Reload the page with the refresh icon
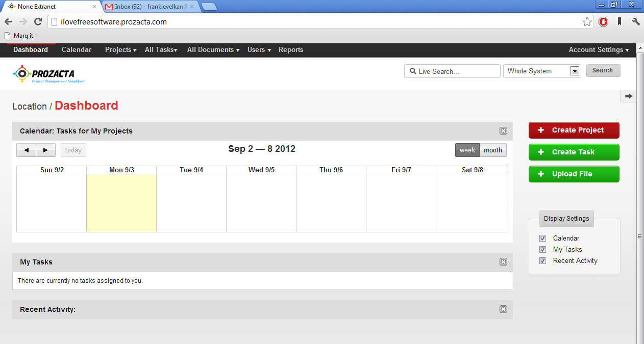644x344 pixels. coord(38,22)
